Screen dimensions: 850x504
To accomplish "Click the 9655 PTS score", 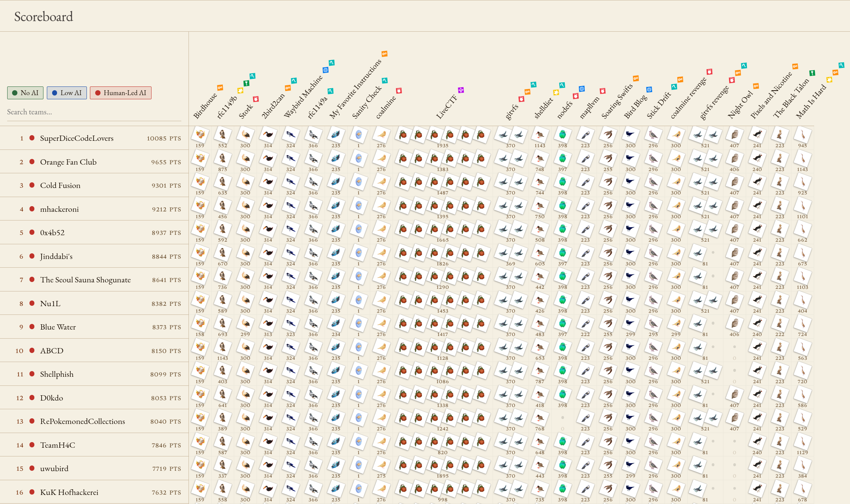I will 166,162.
